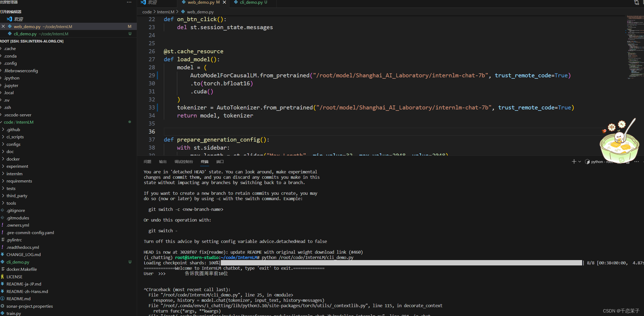Screen dimensions: 644x316
Task: Open terminal panel more actions ellipsis
Action: coord(637,162)
